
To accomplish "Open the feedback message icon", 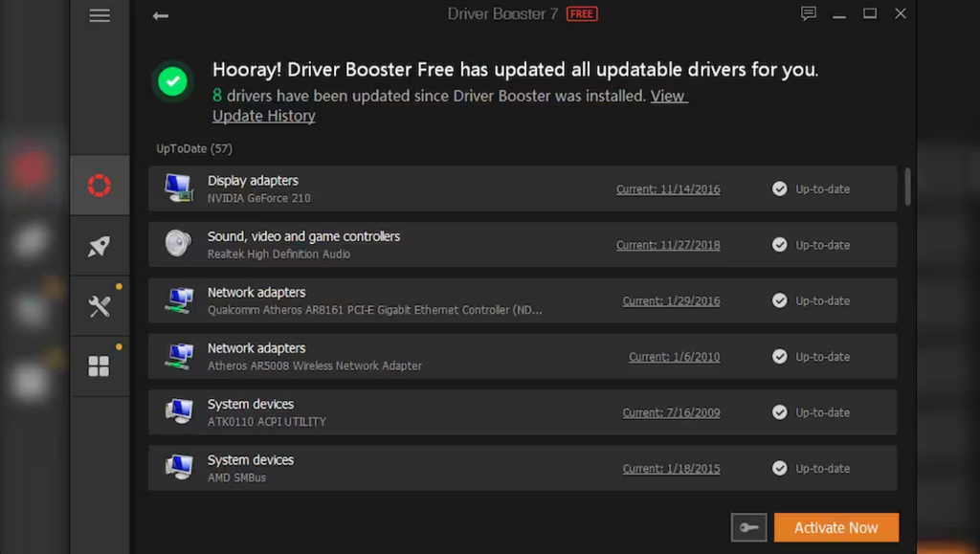I will pyautogui.click(x=808, y=13).
